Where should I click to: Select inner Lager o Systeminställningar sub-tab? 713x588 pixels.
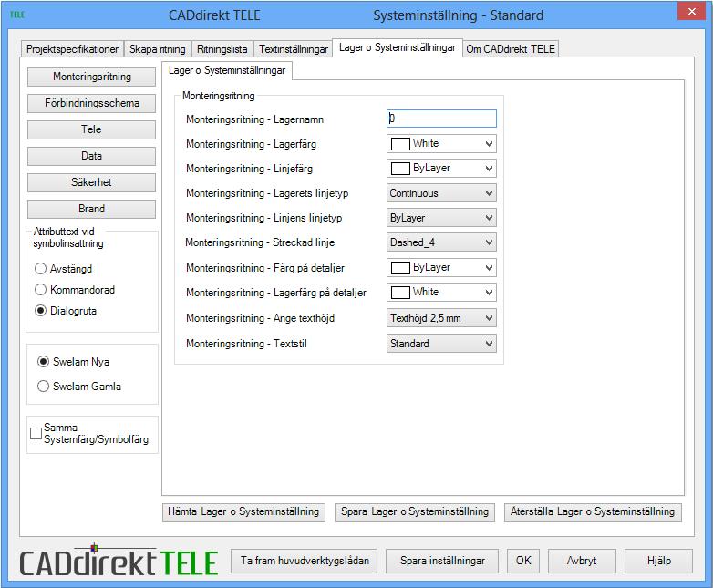point(227,70)
